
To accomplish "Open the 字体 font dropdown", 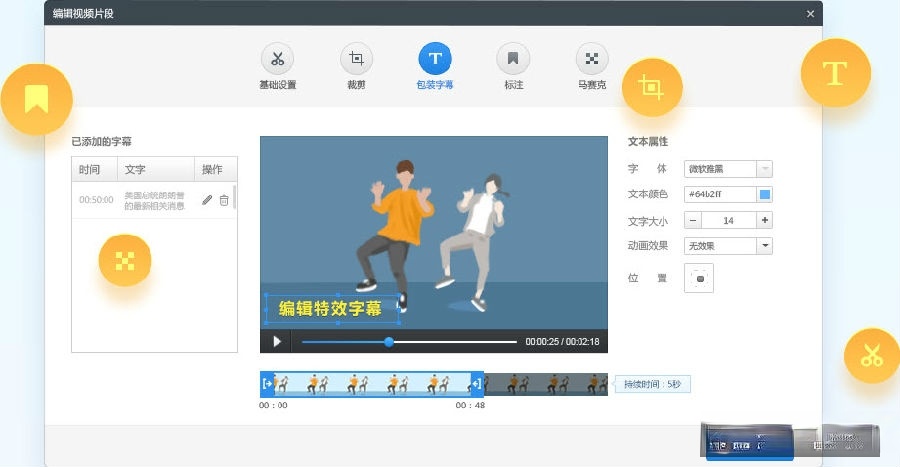I will (728, 169).
